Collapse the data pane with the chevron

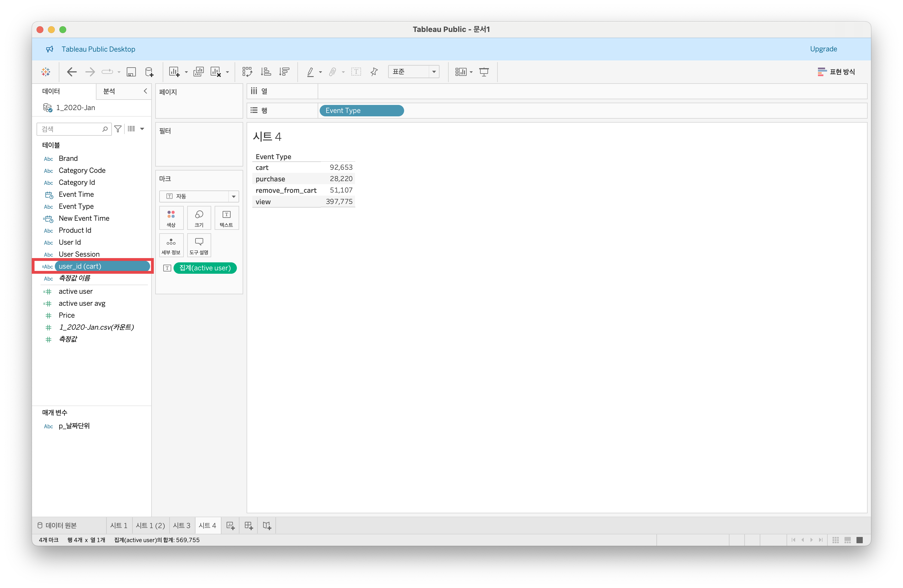[x=145, y=91]
